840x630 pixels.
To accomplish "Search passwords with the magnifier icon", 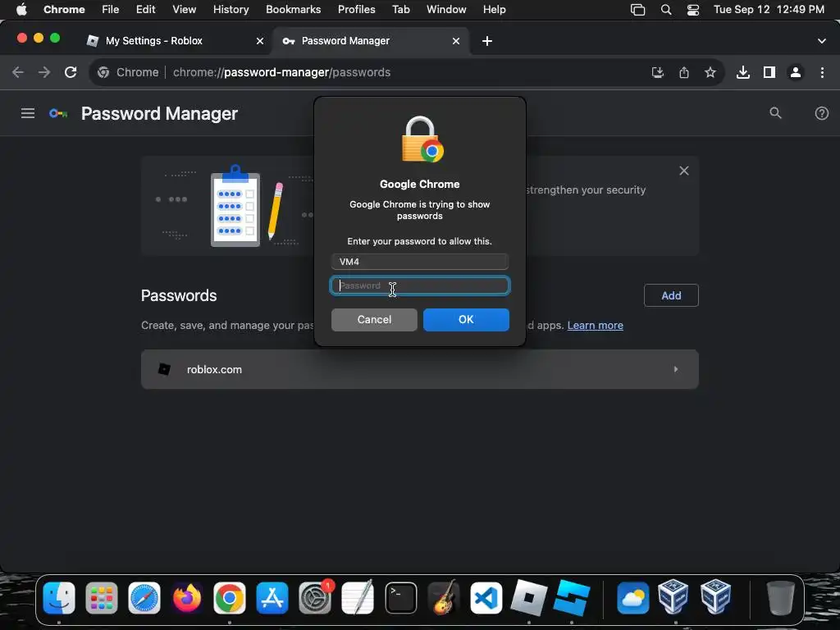I will [775, 113].
